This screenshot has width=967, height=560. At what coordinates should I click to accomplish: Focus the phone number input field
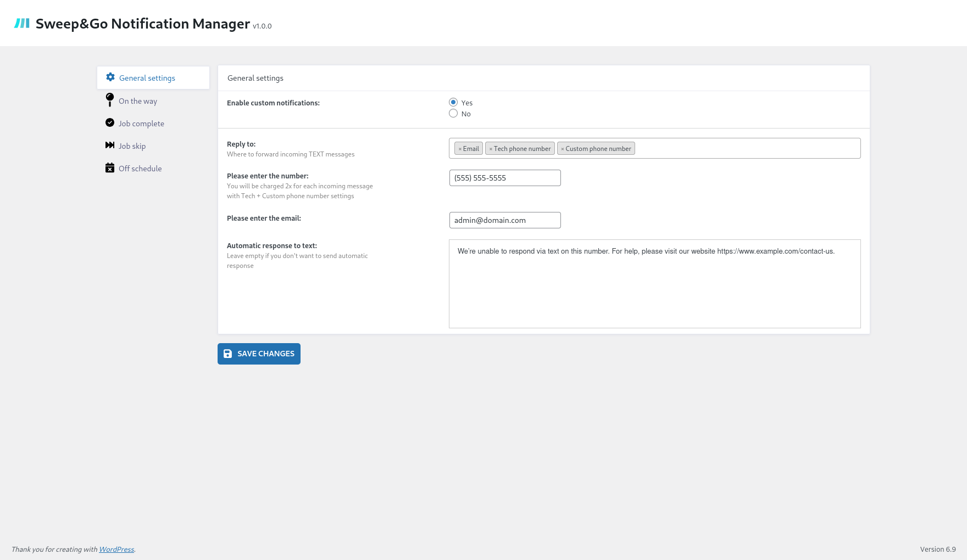tap(505, 178)
